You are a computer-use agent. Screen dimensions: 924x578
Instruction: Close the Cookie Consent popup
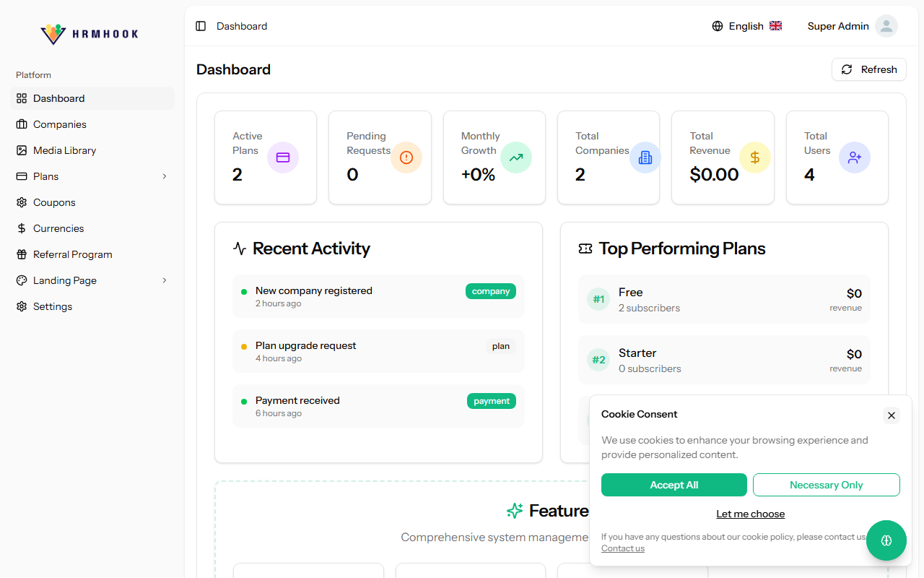pos(892,415)
